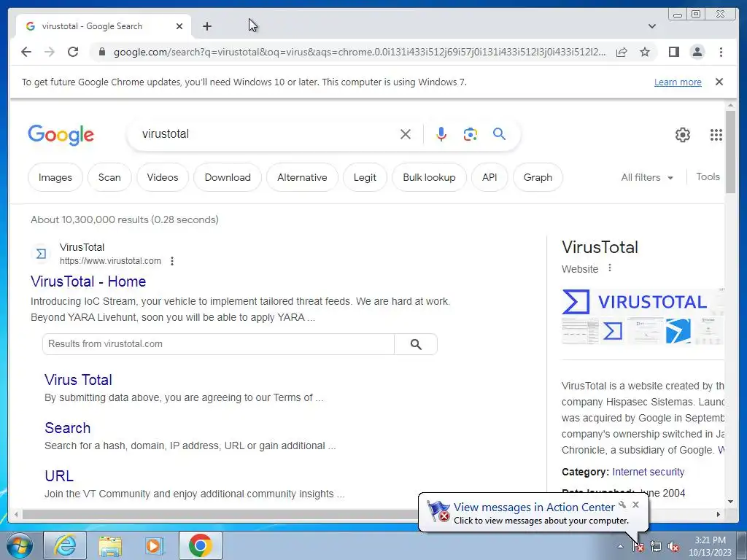Select the API filter chip

[489, 177]
